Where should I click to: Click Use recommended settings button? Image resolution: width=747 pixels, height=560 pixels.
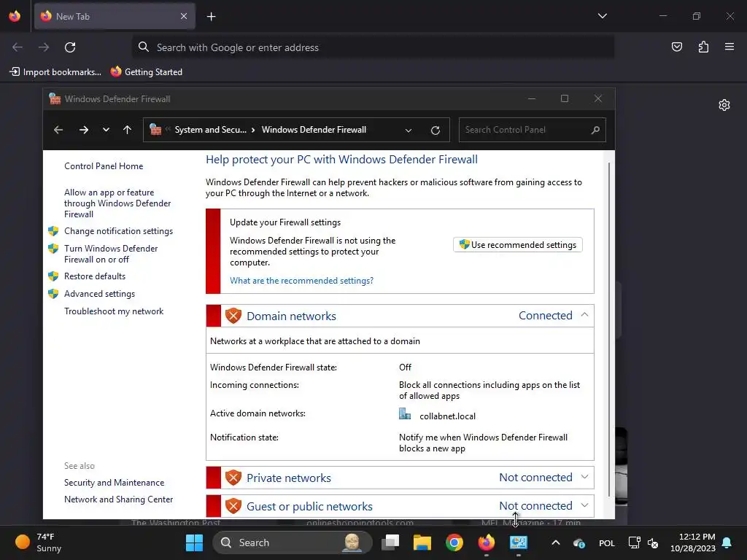[518, 245]
